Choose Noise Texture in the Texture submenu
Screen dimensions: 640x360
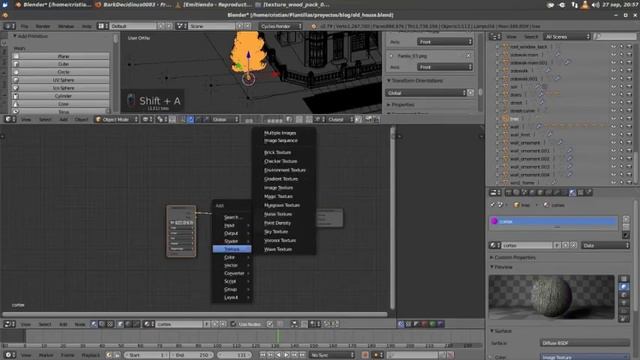[x=278, y=214]
